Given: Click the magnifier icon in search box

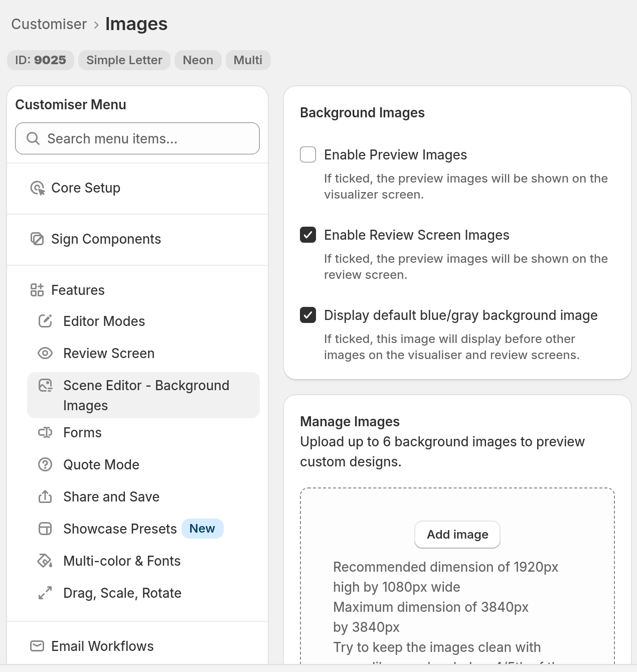Looking at the screenshot, I should (x=33, y=138).
